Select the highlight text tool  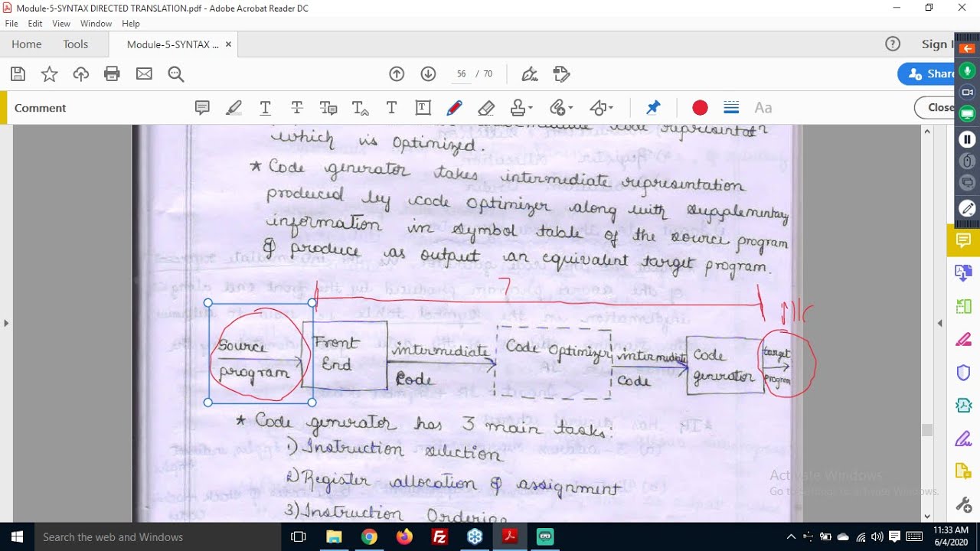(234, 108)
